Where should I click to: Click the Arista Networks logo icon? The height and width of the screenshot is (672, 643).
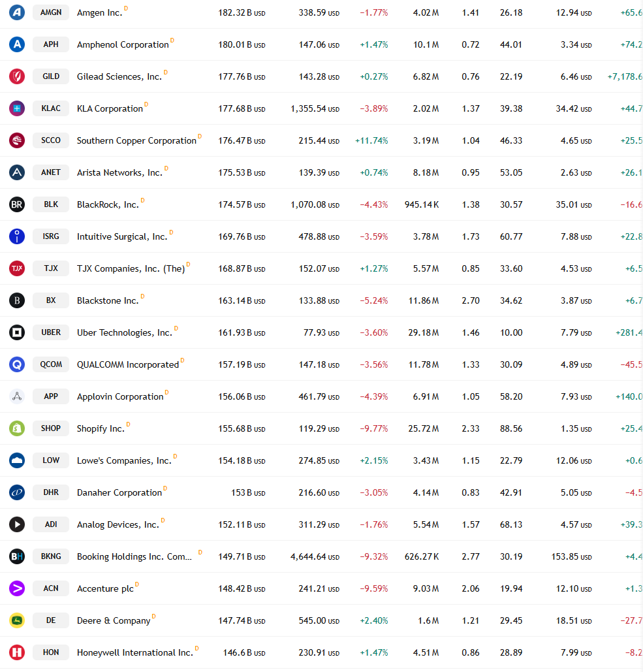17,172
